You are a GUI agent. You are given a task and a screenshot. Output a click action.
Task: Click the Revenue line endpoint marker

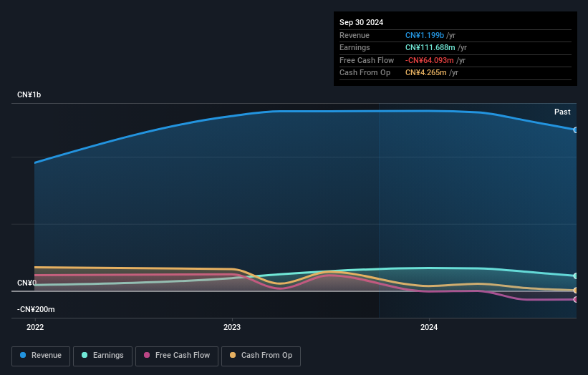coord(576,130)
